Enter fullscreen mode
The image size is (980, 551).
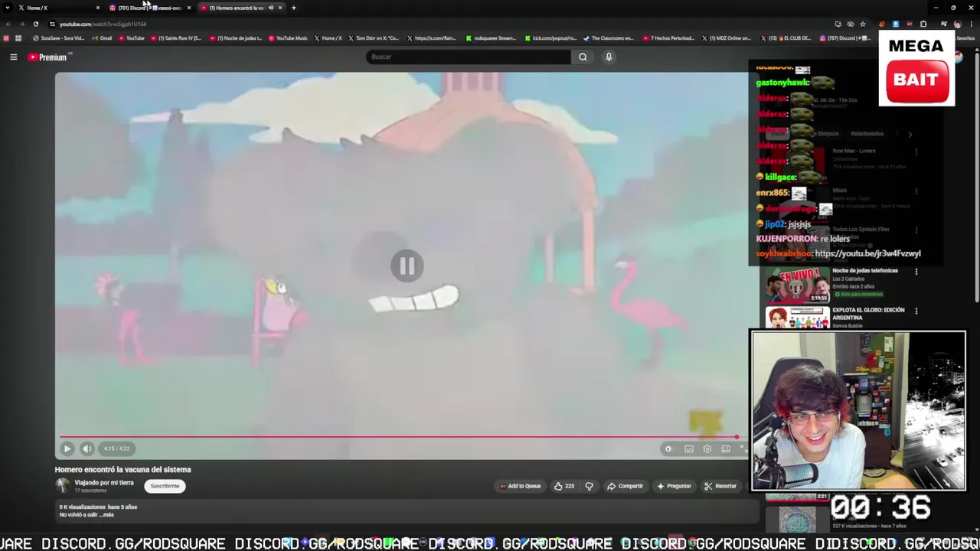click(743, 449)
